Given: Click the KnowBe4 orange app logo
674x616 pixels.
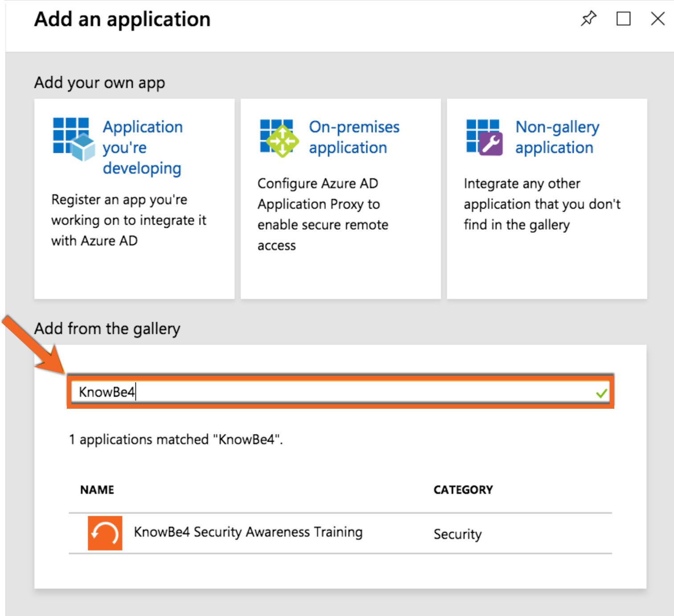Looking at the screenshot, I should tap(105, 533).
